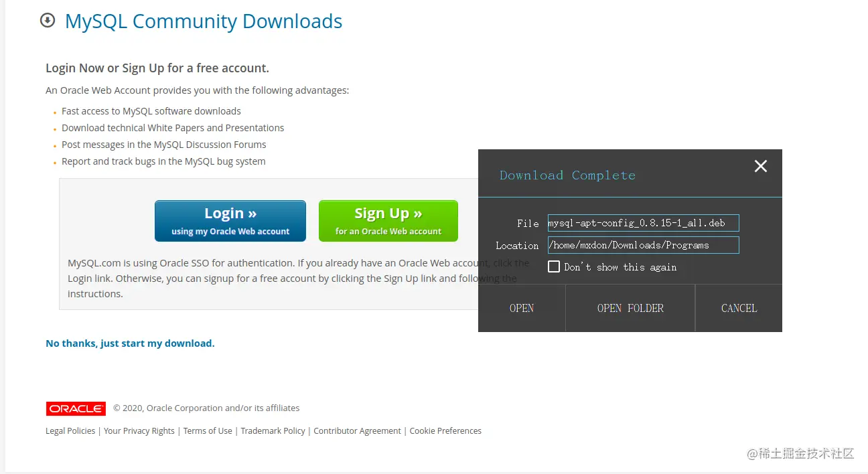The image size is (868, 474).
Task: Open Your Privacy Rights footer link
Action: (139, 431)
